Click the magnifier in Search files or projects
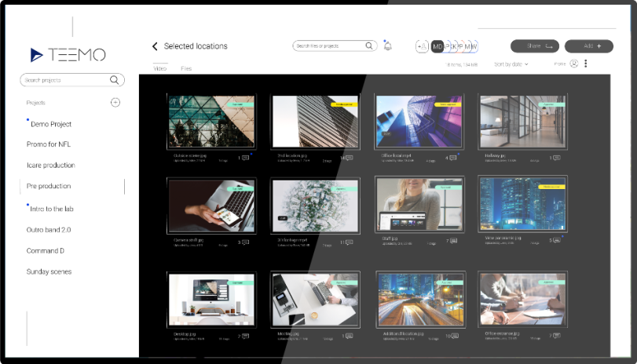This screenshot has width=637, height=364. click(x=370, y=46)
